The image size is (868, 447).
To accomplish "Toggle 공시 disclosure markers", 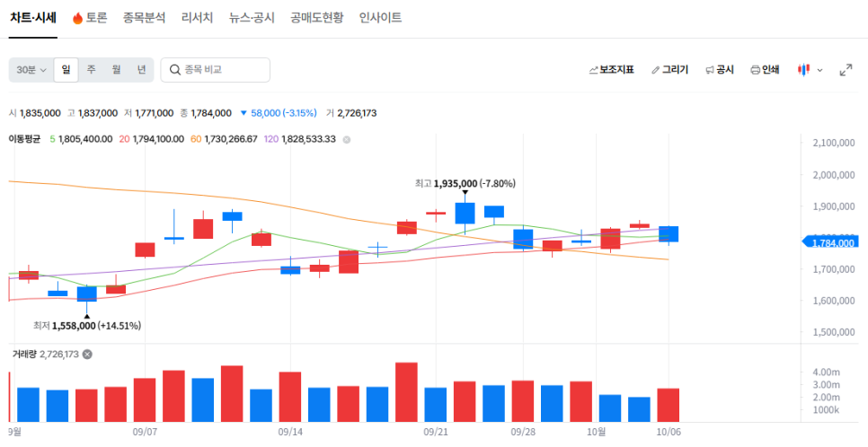I will (720, 70).
